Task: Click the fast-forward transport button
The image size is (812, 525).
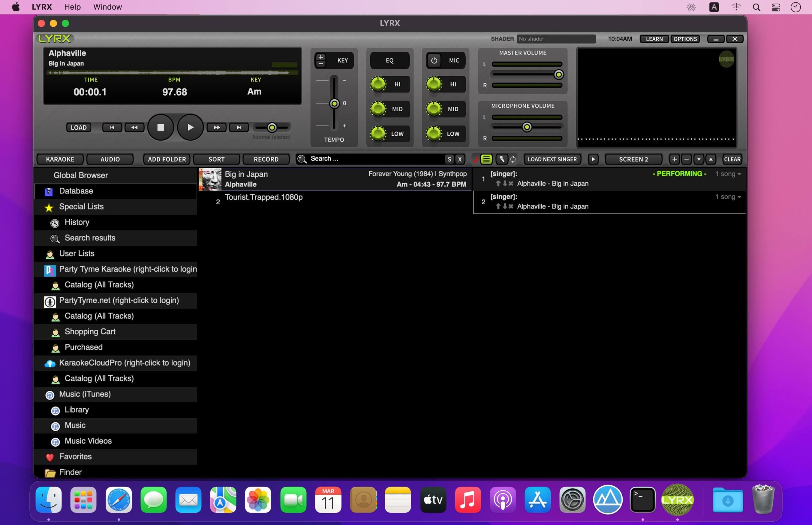Action: click(x=217, y=127)
